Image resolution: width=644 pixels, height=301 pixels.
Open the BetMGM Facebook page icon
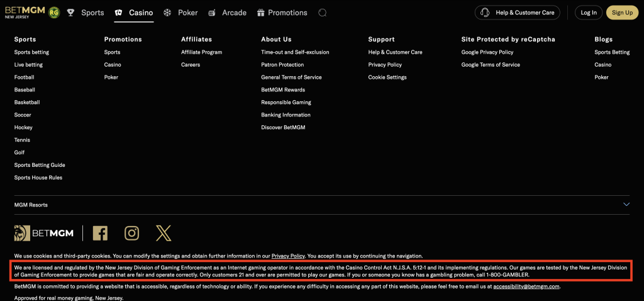coord(100,233)
